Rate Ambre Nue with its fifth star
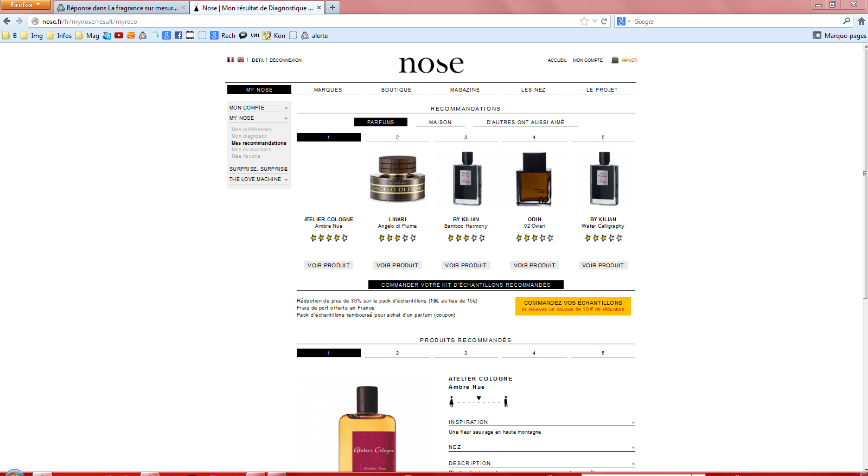868x476 pixels. point(344,238)
